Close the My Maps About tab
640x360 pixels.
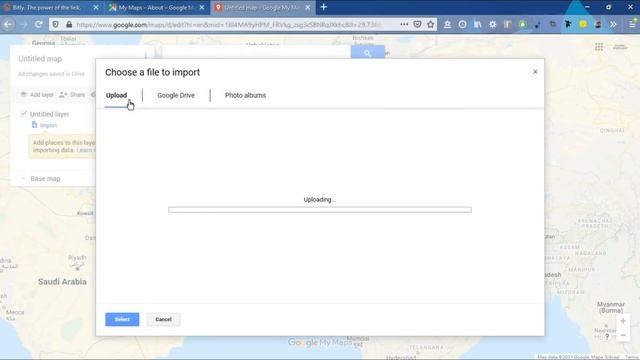pos(202,7)
